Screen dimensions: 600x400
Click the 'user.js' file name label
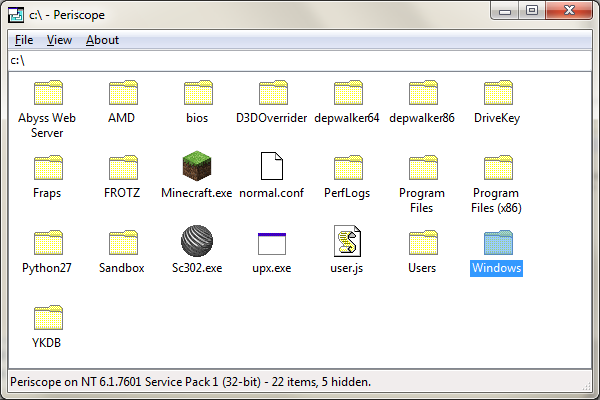point(347,268)
